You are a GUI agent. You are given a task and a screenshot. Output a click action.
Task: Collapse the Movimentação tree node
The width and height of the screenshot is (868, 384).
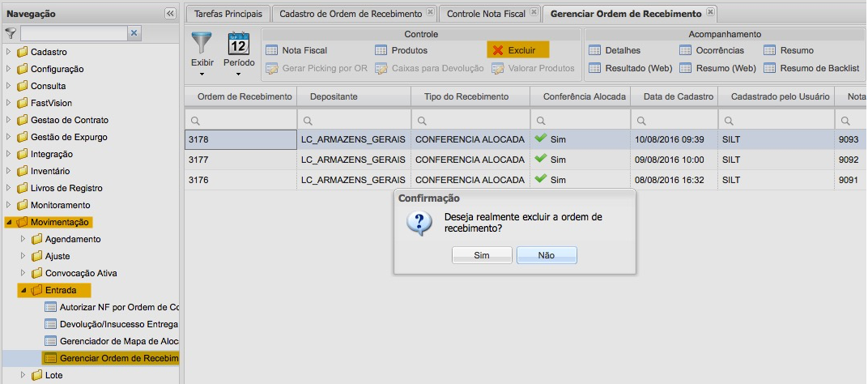pos(8,222)
